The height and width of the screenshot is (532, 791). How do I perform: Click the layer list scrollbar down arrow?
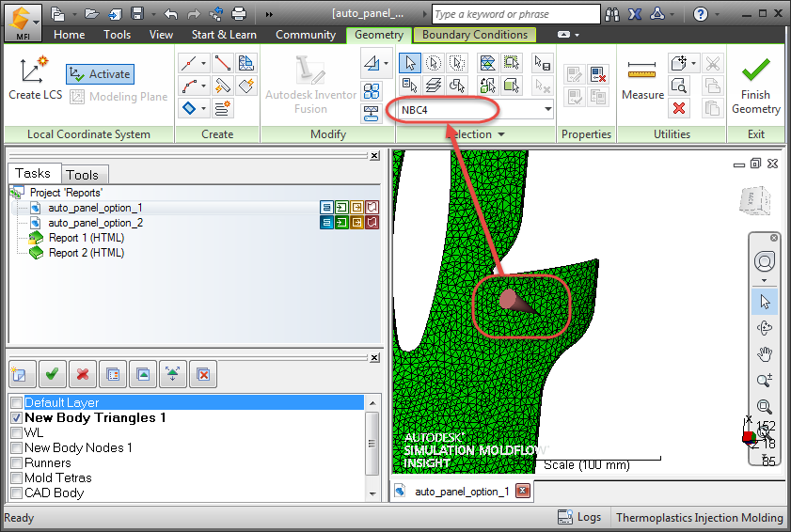click(372, 493)
